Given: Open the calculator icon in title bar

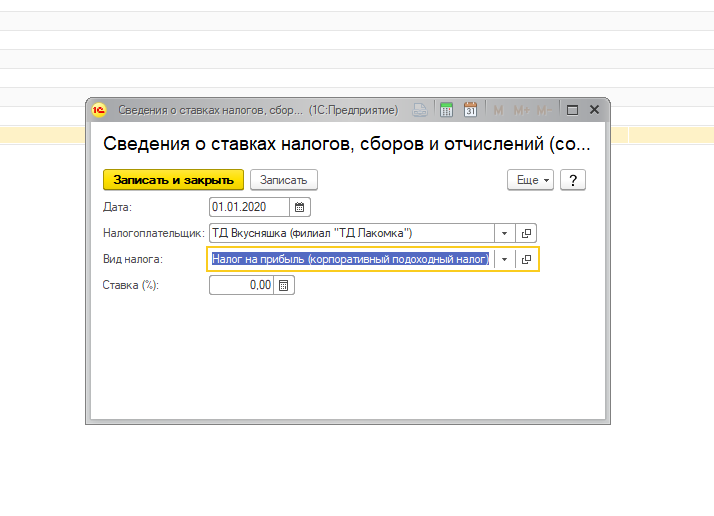Looking at the screenshot, I should 447,110.
